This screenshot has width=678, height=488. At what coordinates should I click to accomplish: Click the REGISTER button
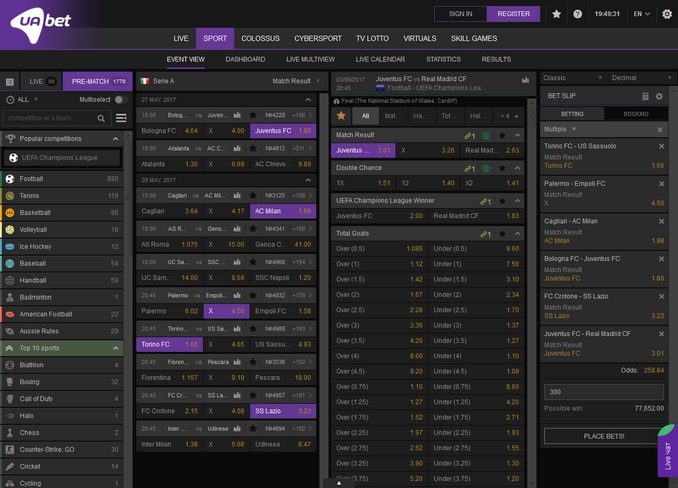tap(513, 14)
